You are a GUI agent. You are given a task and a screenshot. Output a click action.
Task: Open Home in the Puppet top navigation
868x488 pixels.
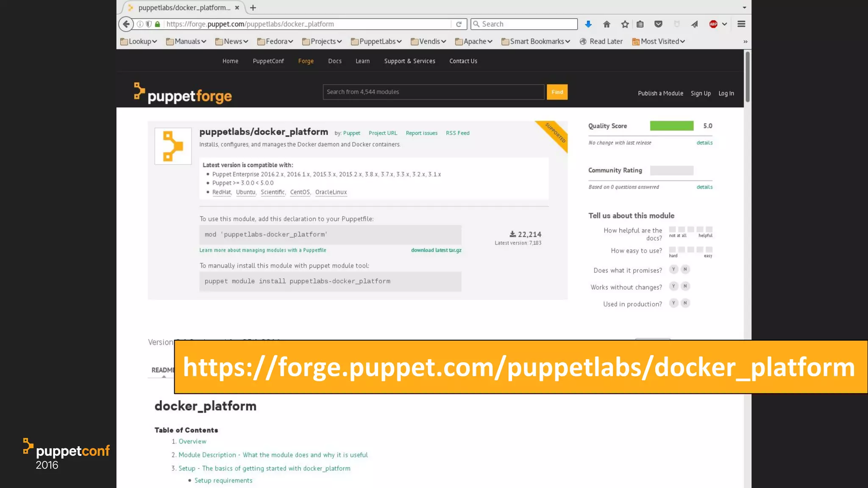pyautogui.click(x=230, y=61)
